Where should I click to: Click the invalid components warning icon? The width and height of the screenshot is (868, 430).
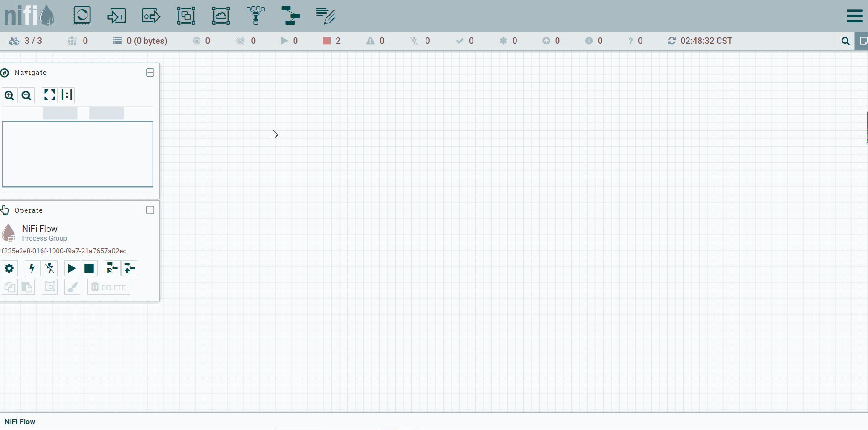pos(370,41)
